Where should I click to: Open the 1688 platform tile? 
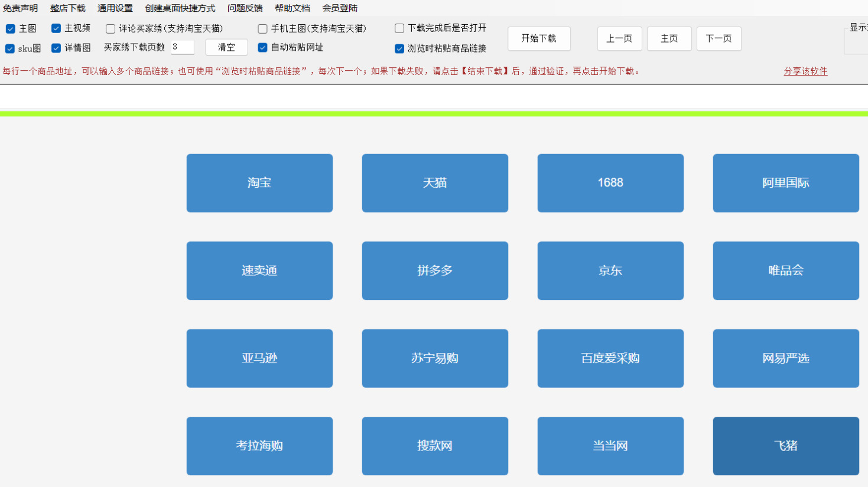click(x=610, y=183)
